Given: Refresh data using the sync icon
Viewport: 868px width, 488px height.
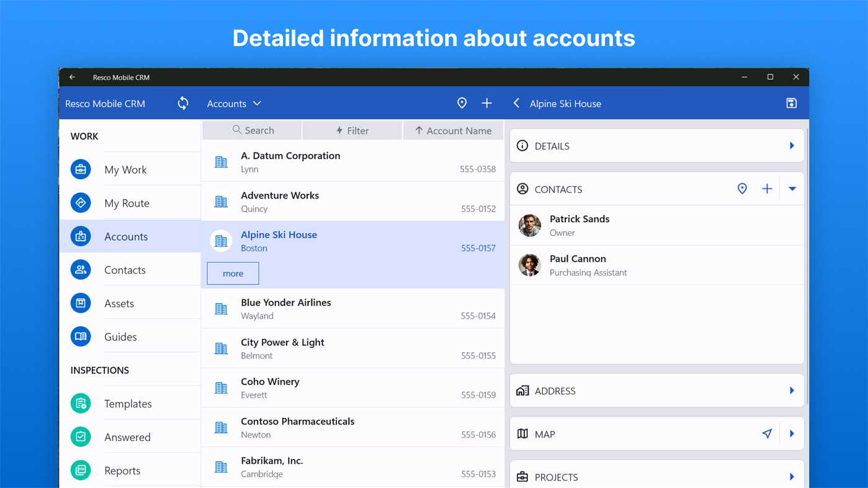Looking at the screenshot, I should click(x=183, y=103).
